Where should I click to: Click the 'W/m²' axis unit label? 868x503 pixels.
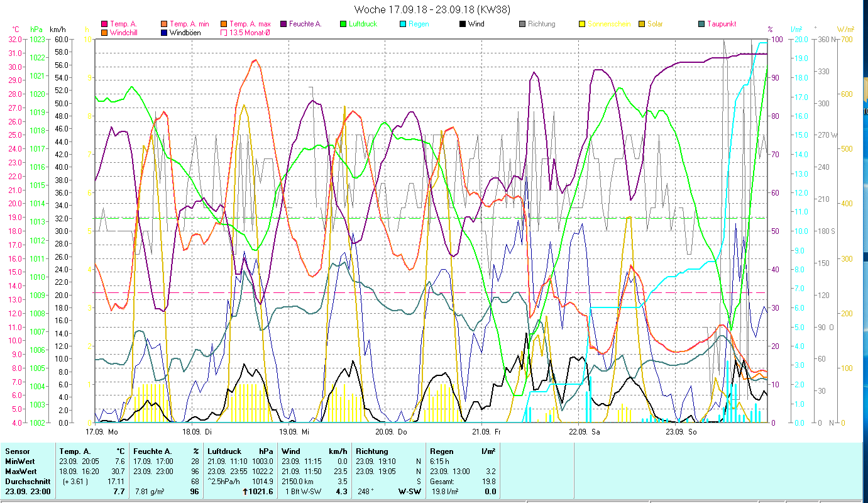pos(845,29)
